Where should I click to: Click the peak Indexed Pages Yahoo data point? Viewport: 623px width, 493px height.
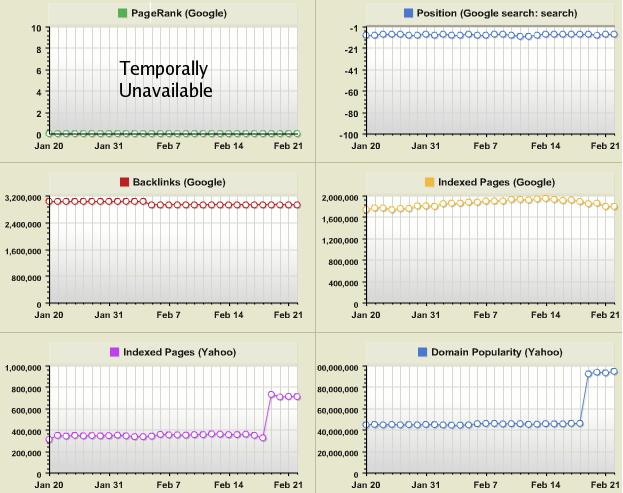[x=271, y=394]
